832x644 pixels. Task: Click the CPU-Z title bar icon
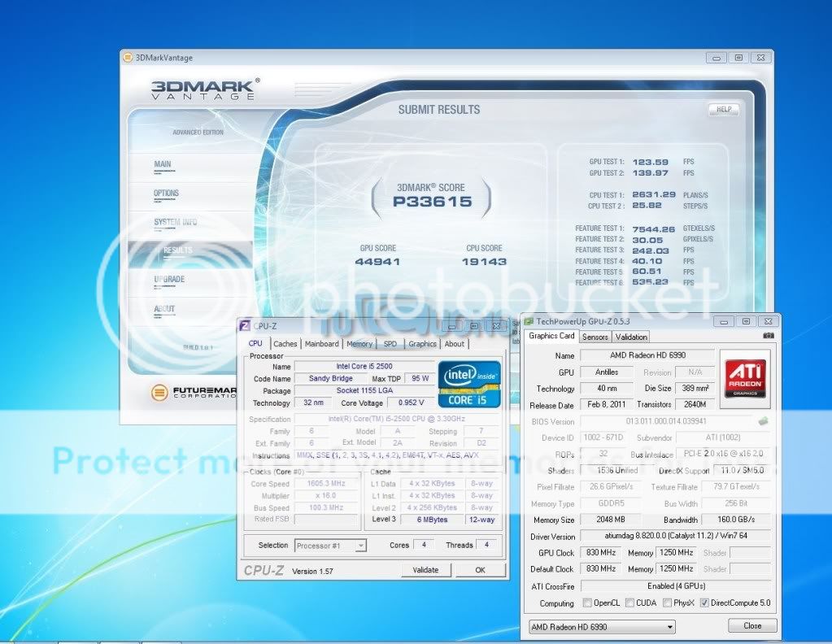click(245, 326)
